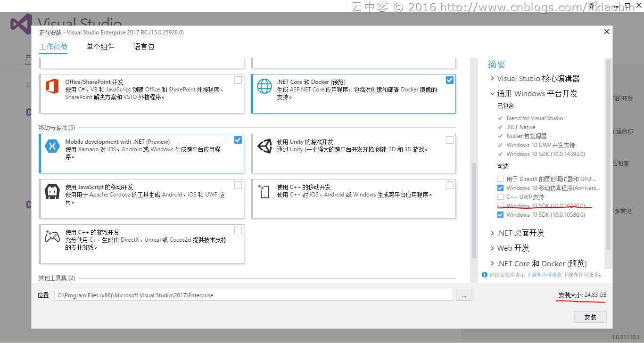This screenshot has height=343, width=644.
Task: Check the C++ mobile development workload box
Action: 450,185
